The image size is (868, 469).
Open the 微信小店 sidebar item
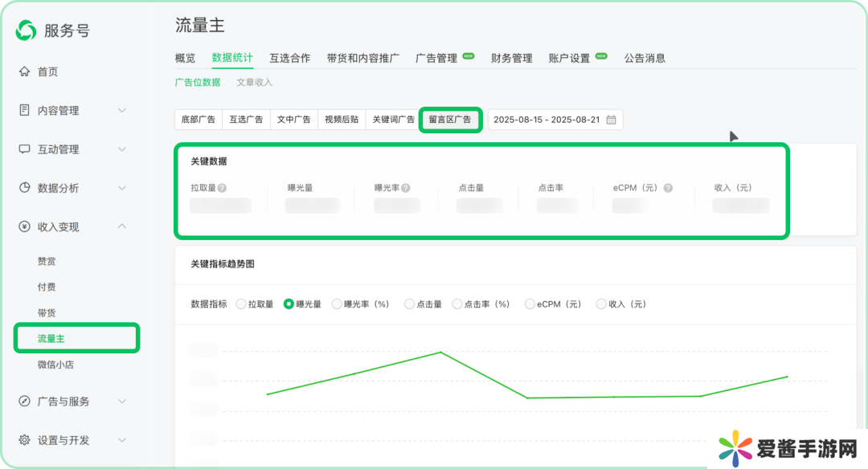[56, 365]
